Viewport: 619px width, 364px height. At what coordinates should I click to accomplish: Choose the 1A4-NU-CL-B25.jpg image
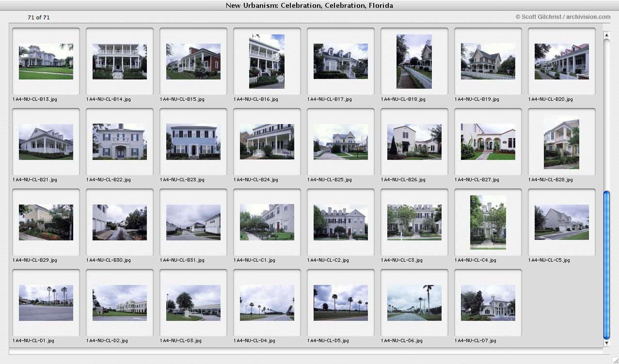click(341, 142)
